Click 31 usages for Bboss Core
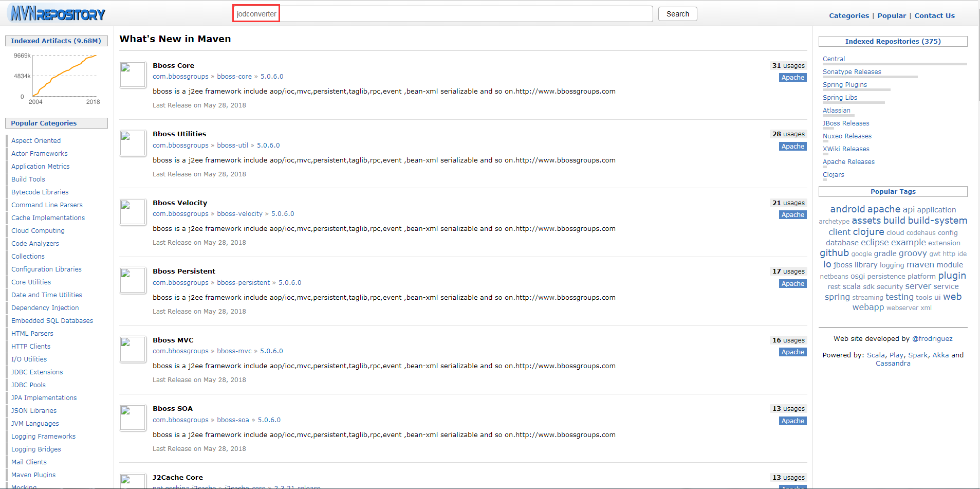The width and height of the screenshot is (980, 489). point(788,65)
